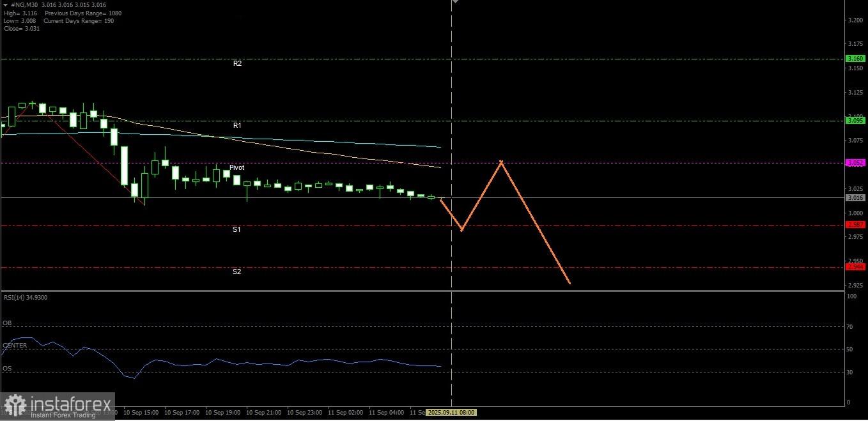Click the magenta 3.052 pivot price tag
This screenshot has width=868, height=421.
855,163
